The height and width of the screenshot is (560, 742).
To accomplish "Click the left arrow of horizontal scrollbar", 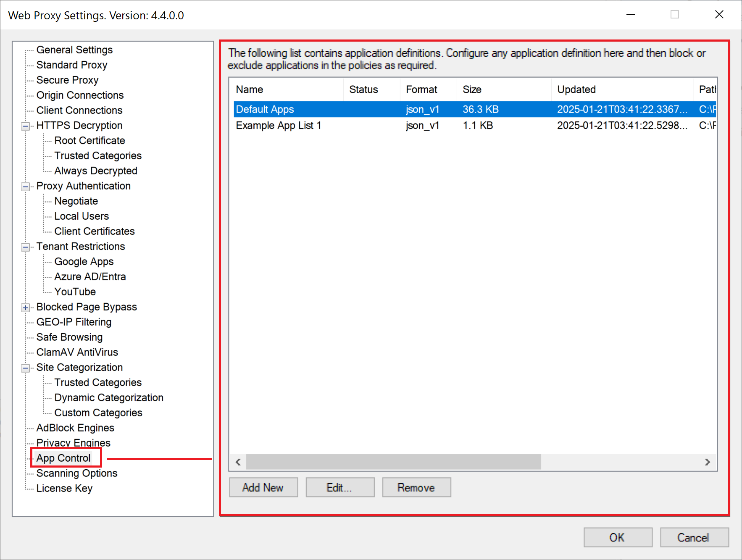I will coord(238,462).
